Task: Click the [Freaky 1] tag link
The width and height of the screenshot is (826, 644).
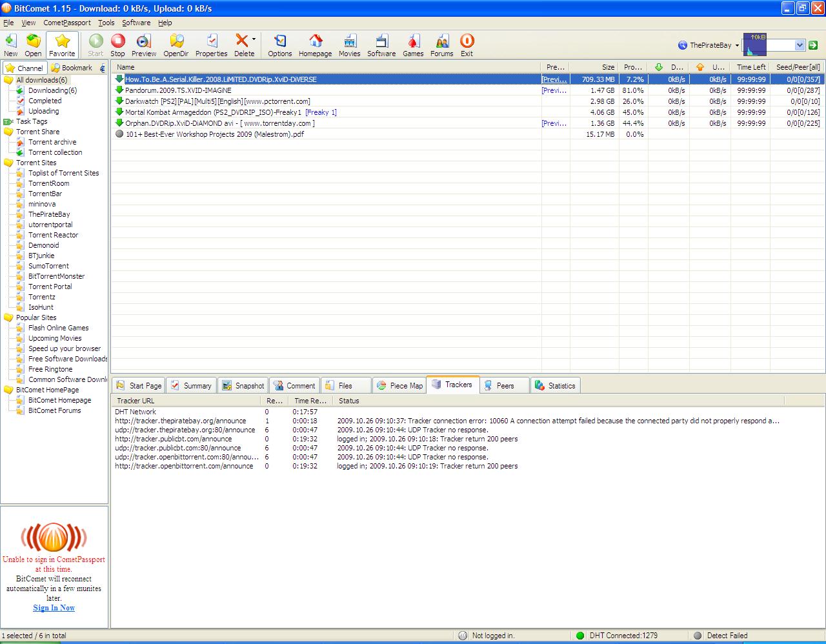Action: [321, 112]
